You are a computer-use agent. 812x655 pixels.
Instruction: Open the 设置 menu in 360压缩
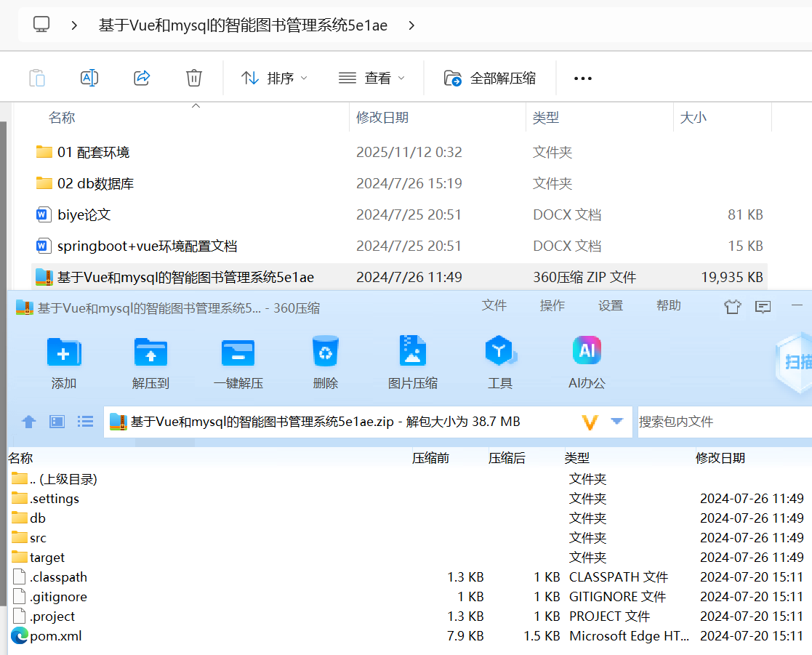(x=610, y=306)
